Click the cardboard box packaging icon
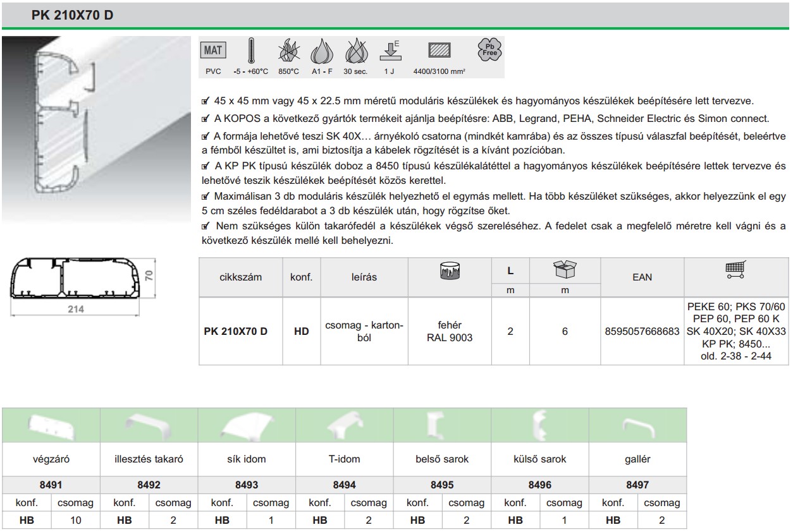Image resolution: width=793 pixels, height=532 pixels. (564, 270)
